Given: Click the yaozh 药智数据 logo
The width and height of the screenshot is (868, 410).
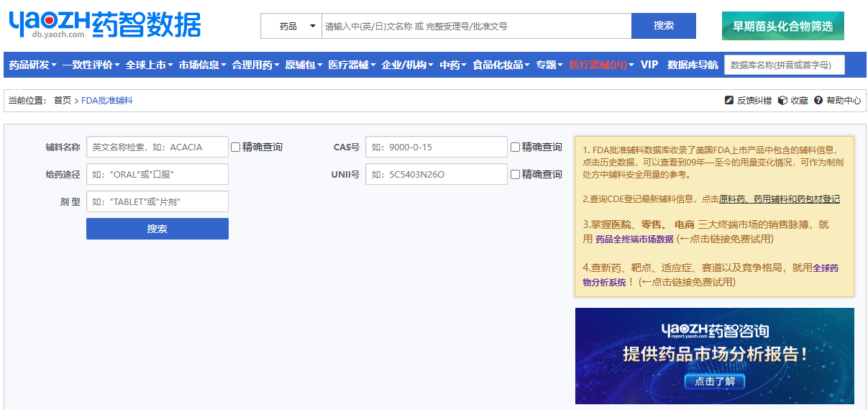Looking at the screenshot, I should pos(105,24).
